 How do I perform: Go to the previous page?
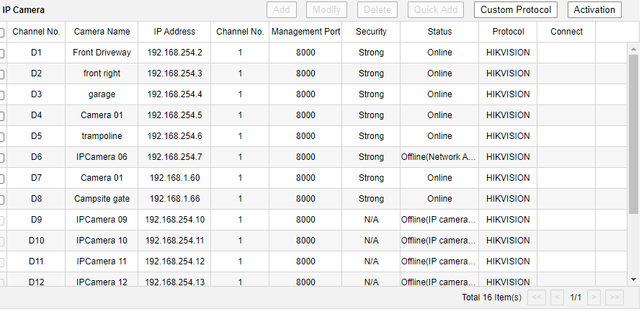(557, 297)
